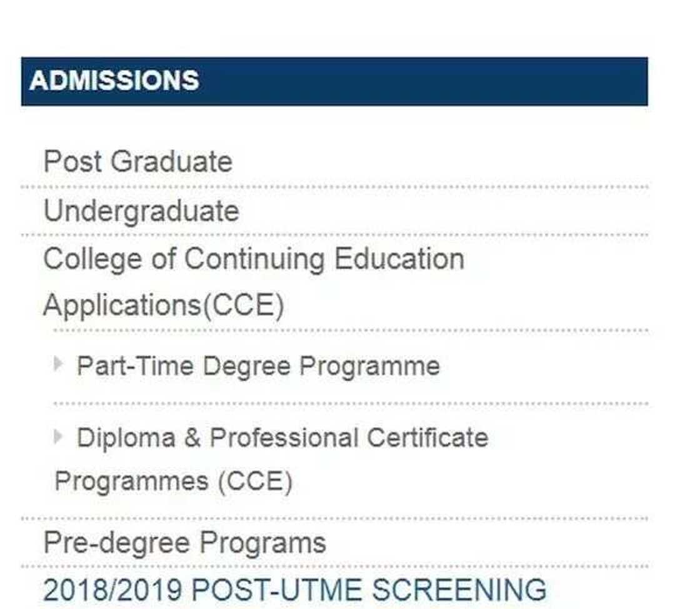This screenshot has height=609, width=700.
Task: Click the Applications(CCE) text line
Action: click(x=163, y=306)
